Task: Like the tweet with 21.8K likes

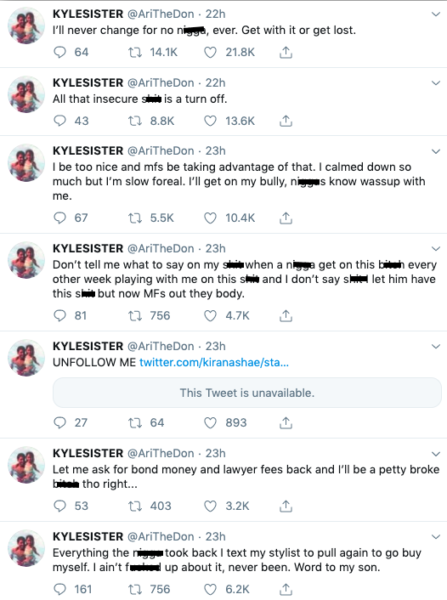Action: 210,52
